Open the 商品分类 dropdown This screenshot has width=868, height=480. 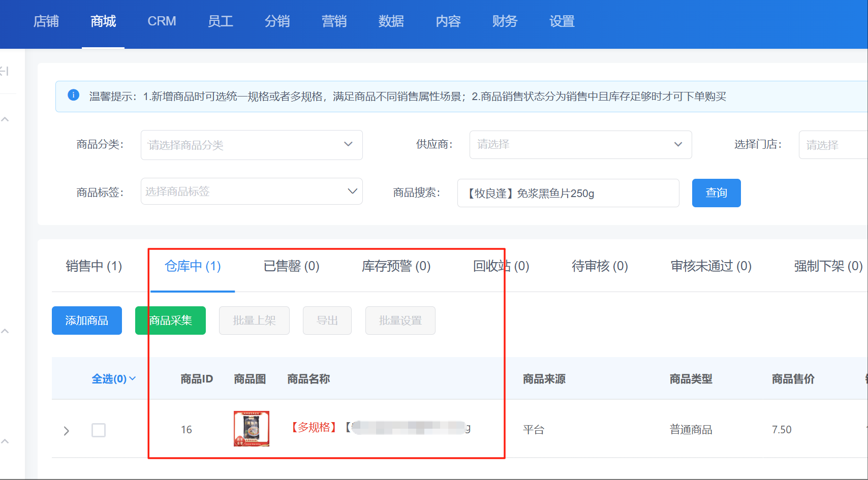pos(252,145)
